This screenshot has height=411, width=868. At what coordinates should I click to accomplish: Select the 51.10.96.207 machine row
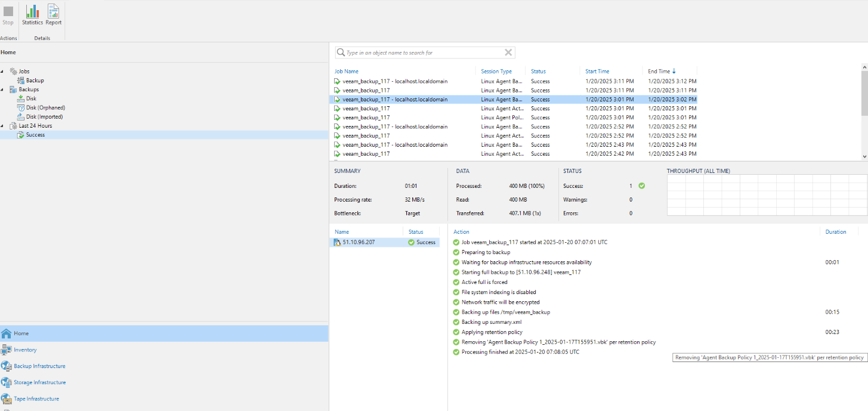pos(359,242)
